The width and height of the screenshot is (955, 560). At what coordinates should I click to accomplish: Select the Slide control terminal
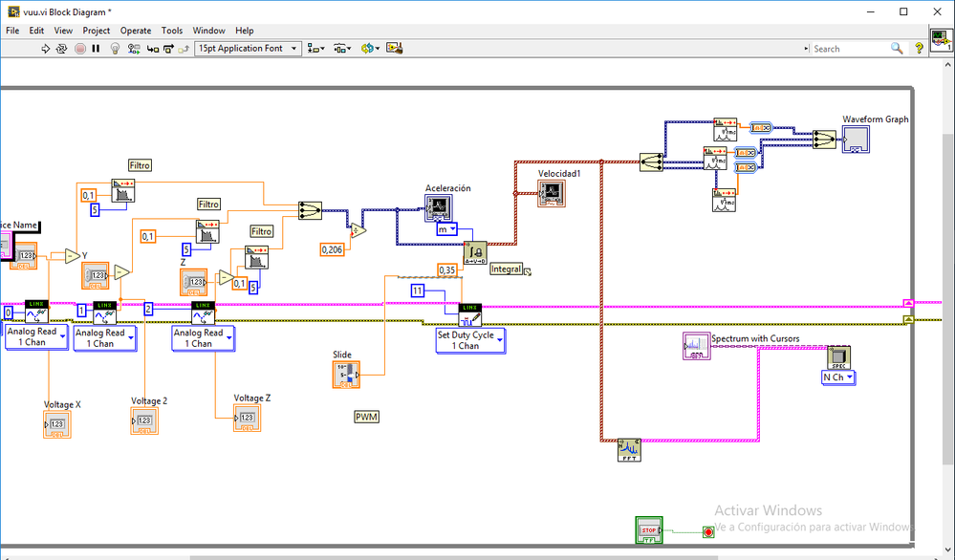tap(347, 375)
